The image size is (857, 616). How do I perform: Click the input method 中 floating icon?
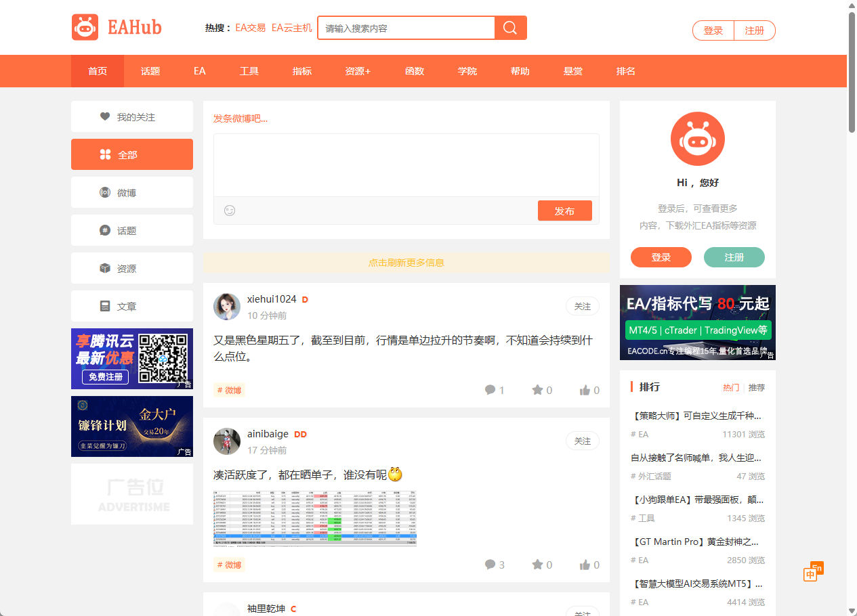point(811,574)
